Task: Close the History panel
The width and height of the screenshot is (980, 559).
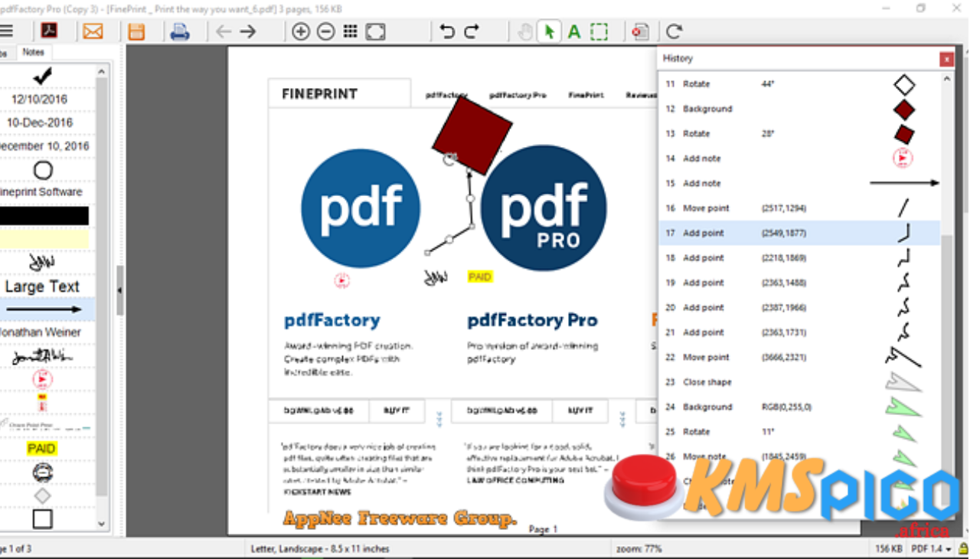Action: tap(947, 59)
